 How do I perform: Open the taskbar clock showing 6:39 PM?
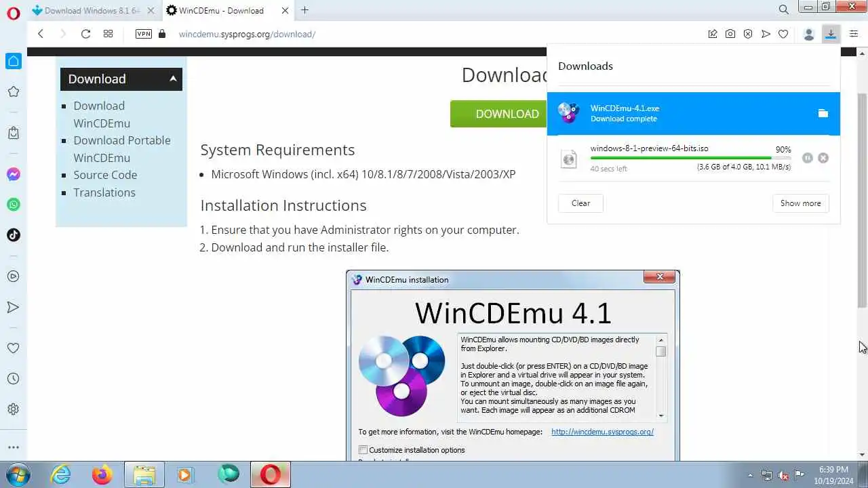[833, 474]
